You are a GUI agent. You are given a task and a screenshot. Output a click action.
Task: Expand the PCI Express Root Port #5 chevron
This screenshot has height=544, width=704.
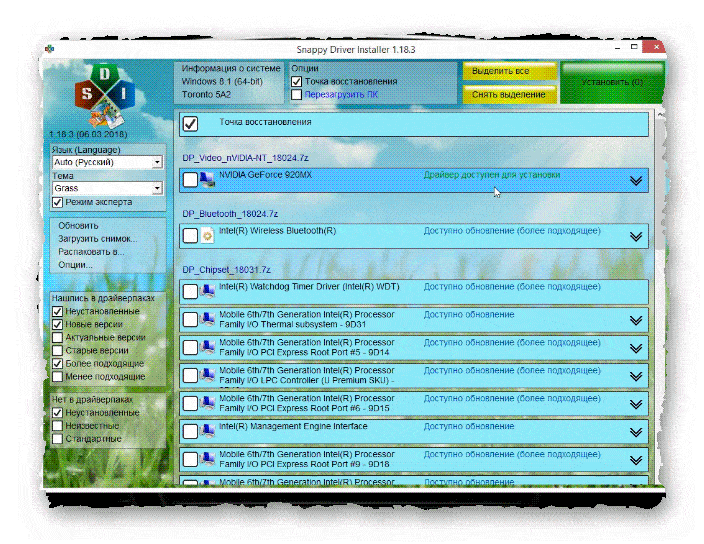636,349
